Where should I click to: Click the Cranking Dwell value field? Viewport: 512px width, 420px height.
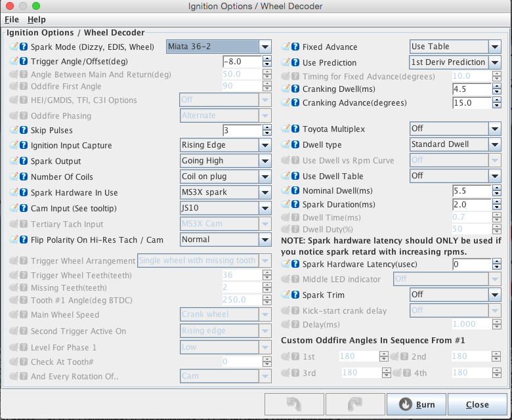click(x=472, y=89)
